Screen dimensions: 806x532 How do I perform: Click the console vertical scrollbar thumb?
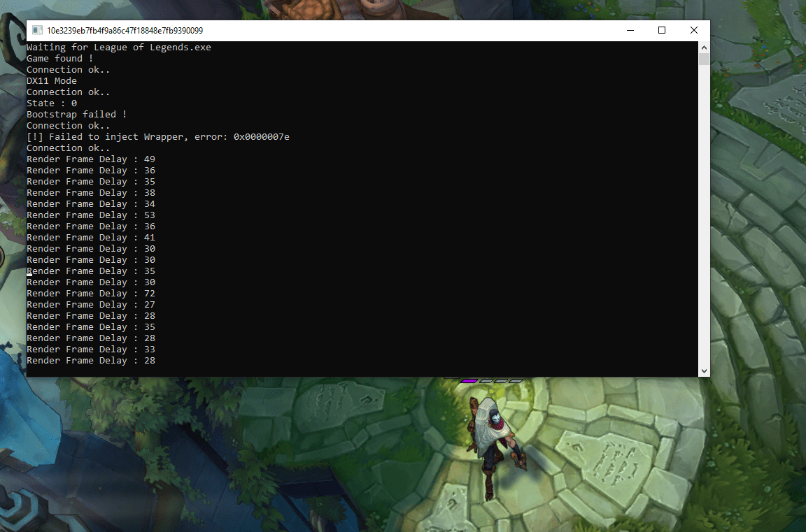pos(704,59)
